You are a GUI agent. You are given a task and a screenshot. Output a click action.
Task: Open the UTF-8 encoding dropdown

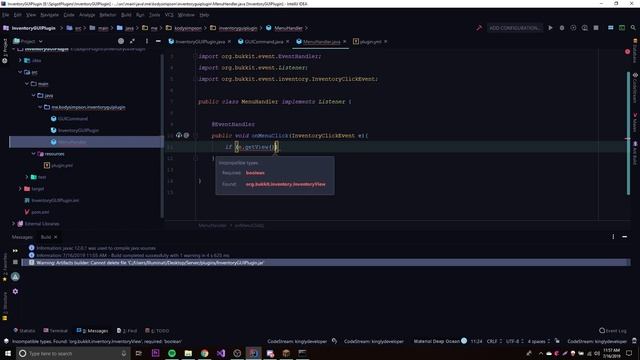(x=515, y=341)
